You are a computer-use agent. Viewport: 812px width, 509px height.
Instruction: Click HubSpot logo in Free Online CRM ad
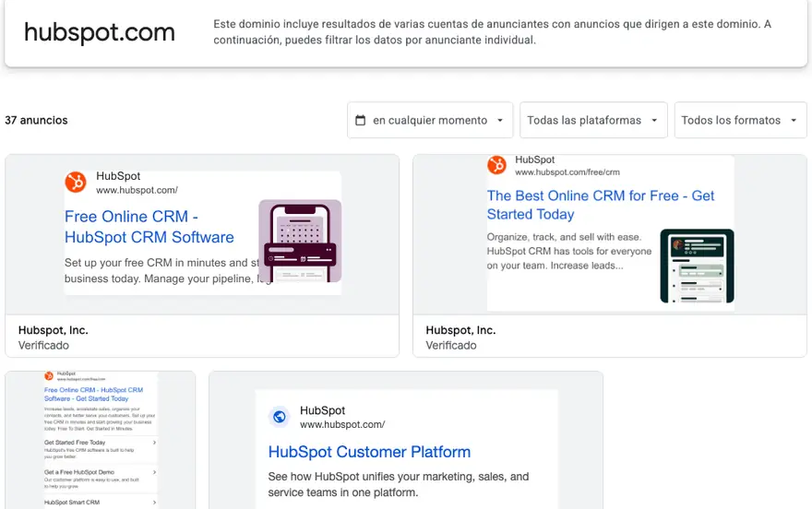click(x=76, y=182)
